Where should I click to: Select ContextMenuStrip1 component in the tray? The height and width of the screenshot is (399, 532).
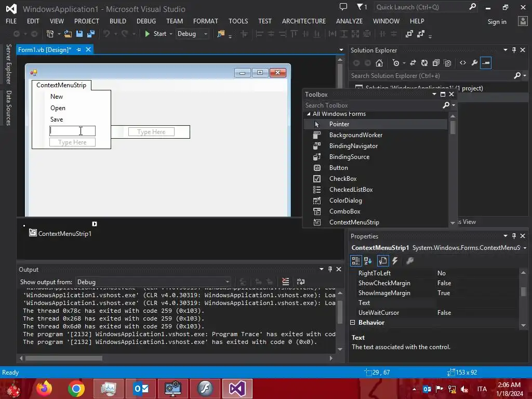click(x=60, y=233)
